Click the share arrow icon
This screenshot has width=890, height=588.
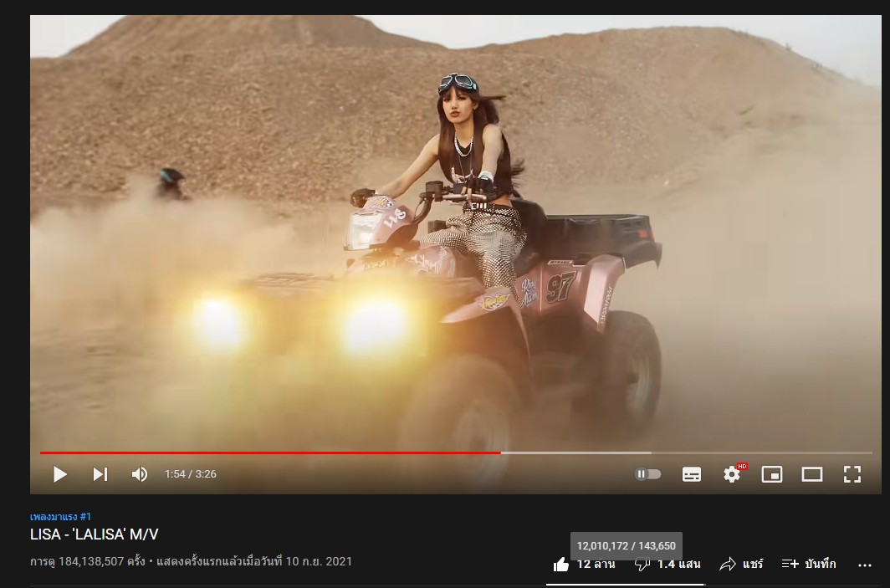click(x=728, y=564)
